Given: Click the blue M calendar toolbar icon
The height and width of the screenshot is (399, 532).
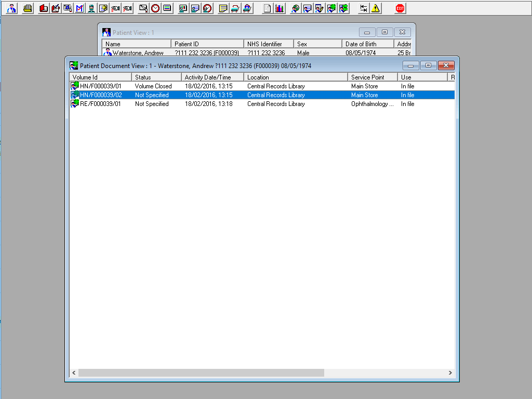Looking at the screenshot, I should [x=79, y=8].
